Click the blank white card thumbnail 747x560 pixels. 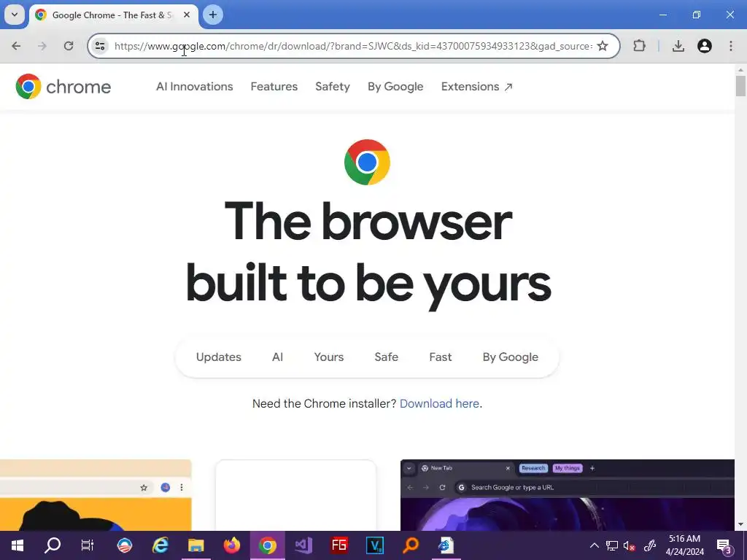tap(296, 495)
